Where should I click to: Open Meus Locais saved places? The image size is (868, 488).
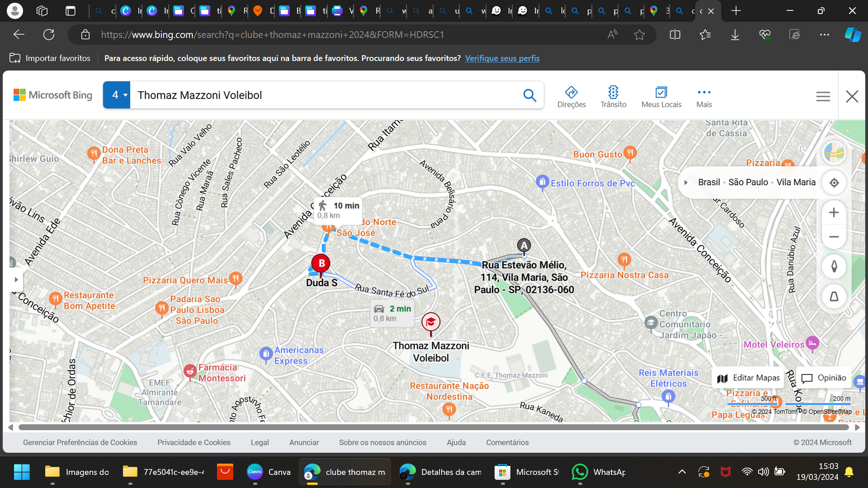tap(661, 96)
